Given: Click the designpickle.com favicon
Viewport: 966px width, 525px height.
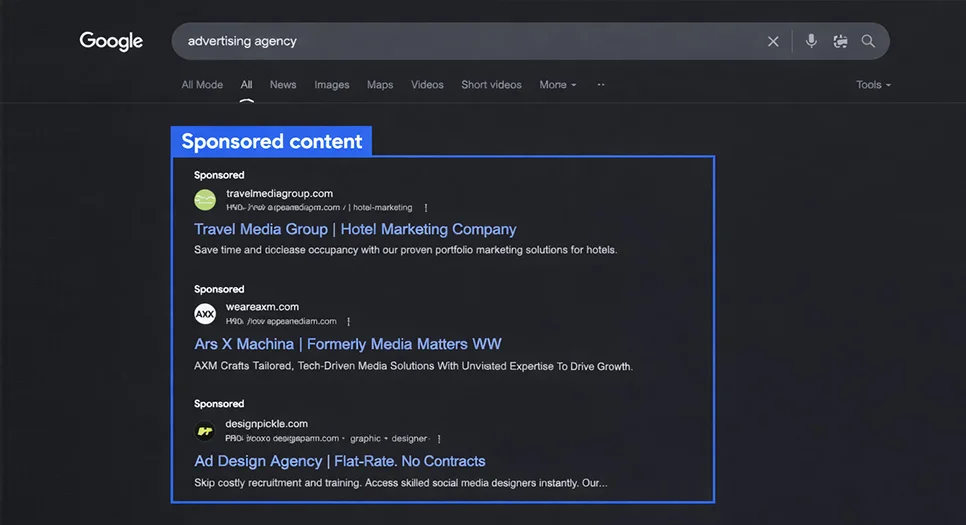Looking at the screenshot, I should coord(205,431).
